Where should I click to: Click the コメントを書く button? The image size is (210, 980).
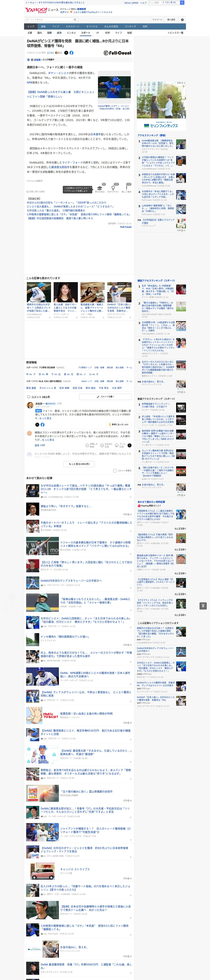(x=105, y=397)
